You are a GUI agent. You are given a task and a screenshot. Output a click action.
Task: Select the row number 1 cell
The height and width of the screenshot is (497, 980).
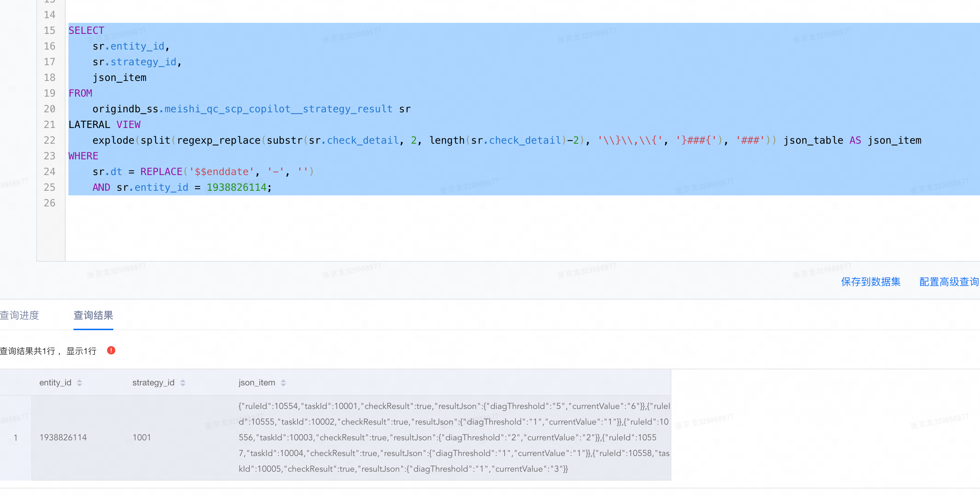(16, 437)
